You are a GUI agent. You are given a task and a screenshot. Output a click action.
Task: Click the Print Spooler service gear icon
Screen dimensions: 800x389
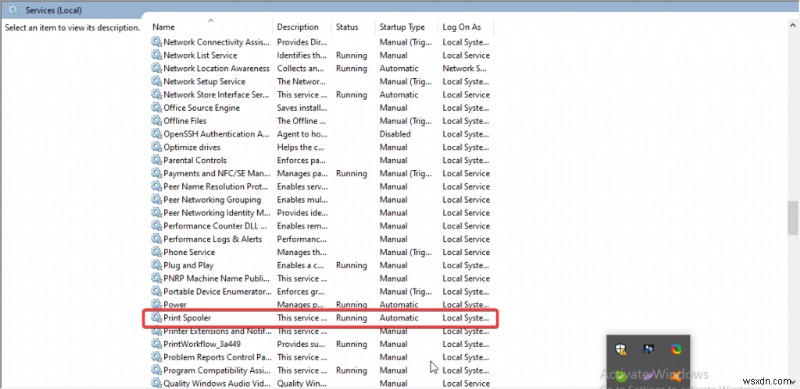(156, 318)
